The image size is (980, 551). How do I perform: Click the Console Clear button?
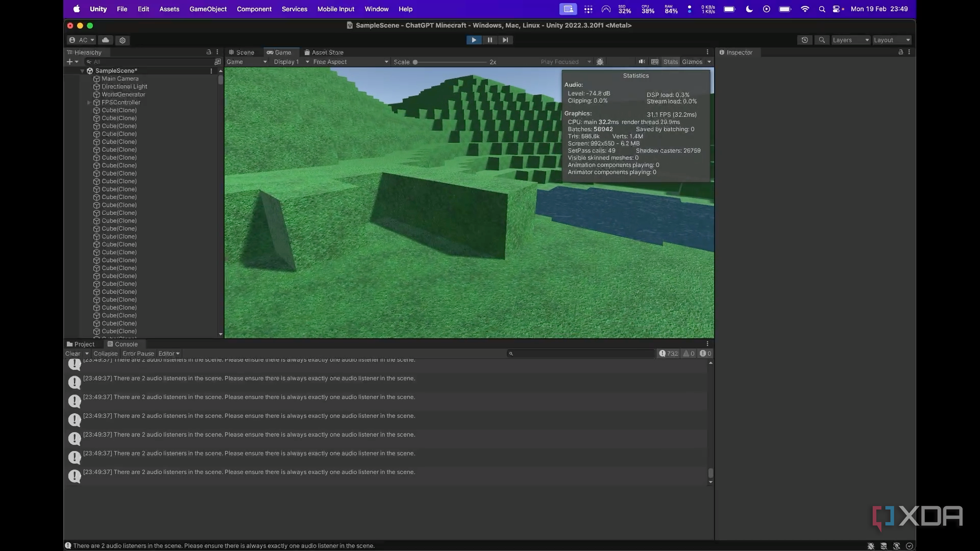(72, 354)
